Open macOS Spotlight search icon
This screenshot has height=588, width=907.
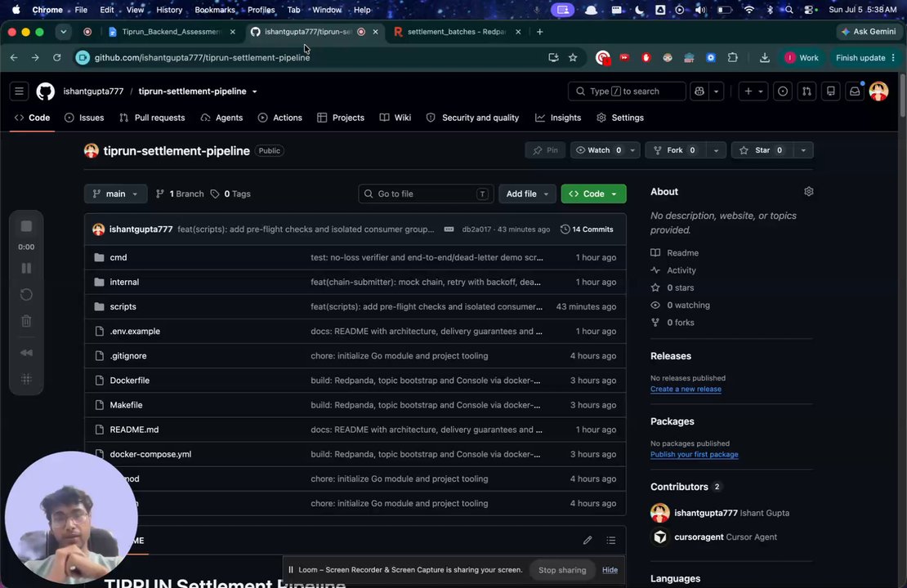tap(789, 10)
